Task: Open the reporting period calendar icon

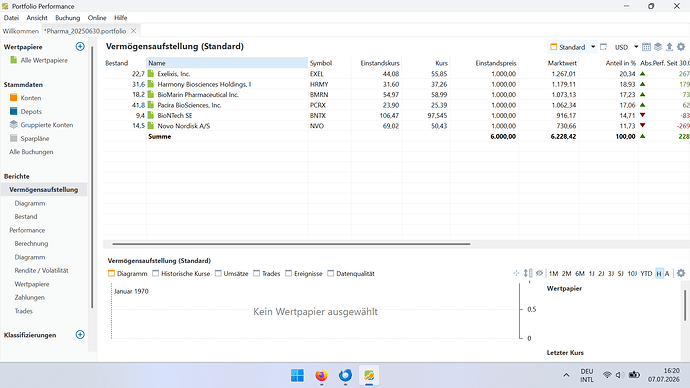Action: pyautogui.click(x=646, y=47)
